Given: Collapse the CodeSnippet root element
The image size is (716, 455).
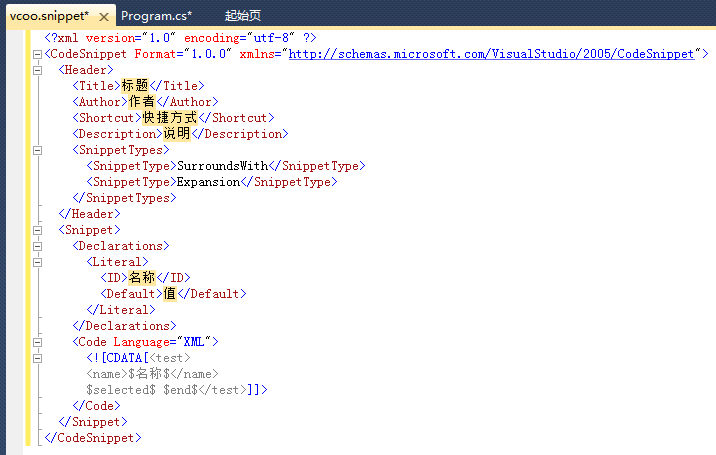Looking at the screenshot, I should [38, 54].
